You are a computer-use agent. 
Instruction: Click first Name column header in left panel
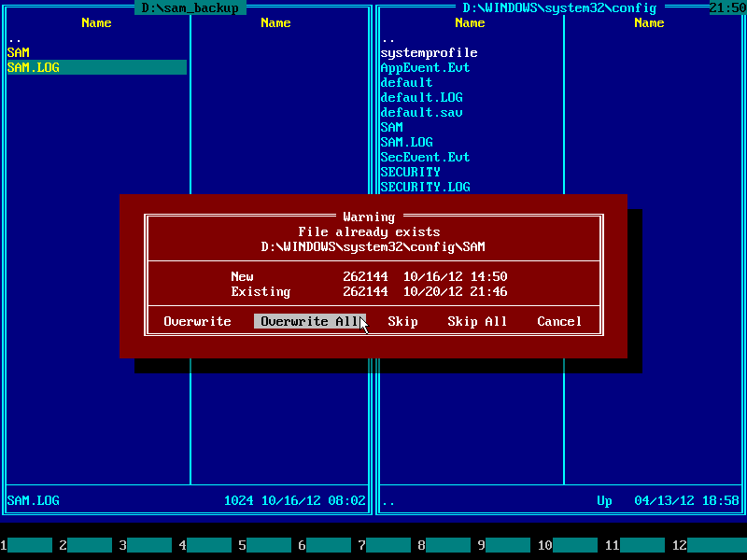(96, 22)
